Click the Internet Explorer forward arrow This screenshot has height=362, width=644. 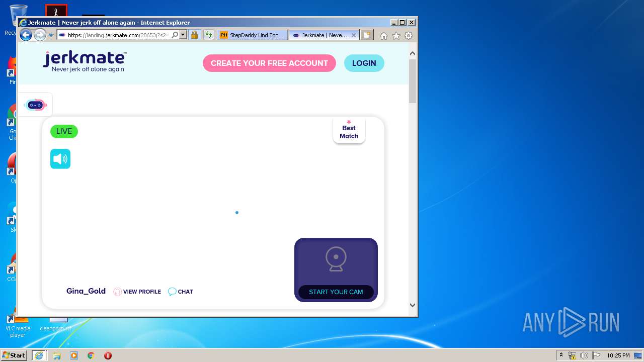pyautogui.click(x=40, y=35)
